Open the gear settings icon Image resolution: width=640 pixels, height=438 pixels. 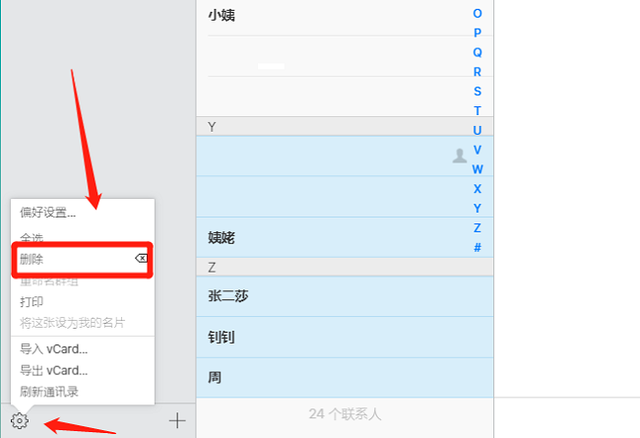click(20, 420)
